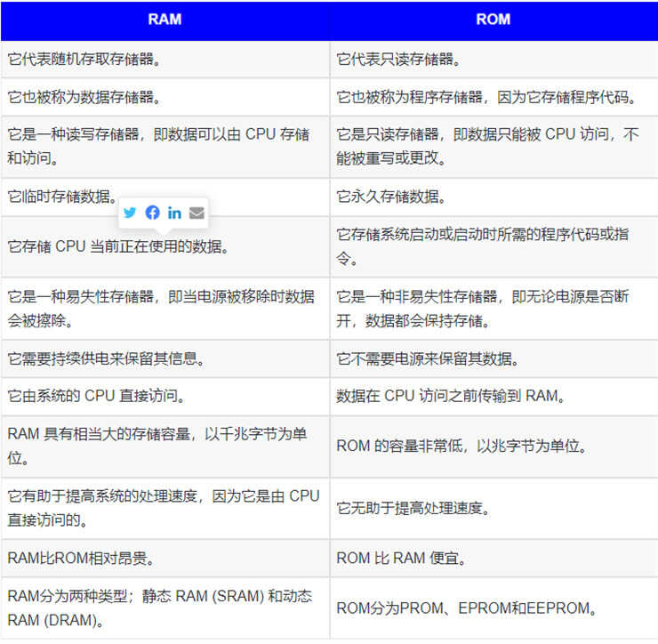The height and width of the screenshot is (644, 658).
Task: Select cell "RAM比ROM相对昂贵。"
Action: pyautogui.click(x=164, y=559)
